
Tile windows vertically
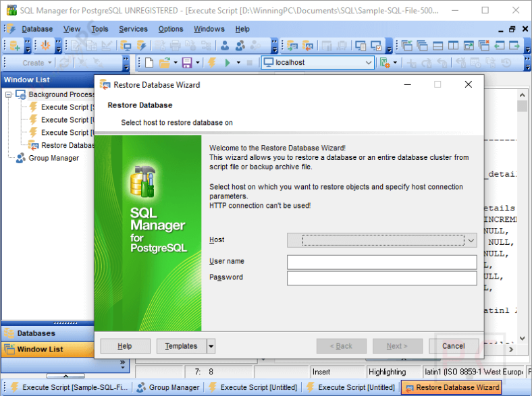[453, 45]
